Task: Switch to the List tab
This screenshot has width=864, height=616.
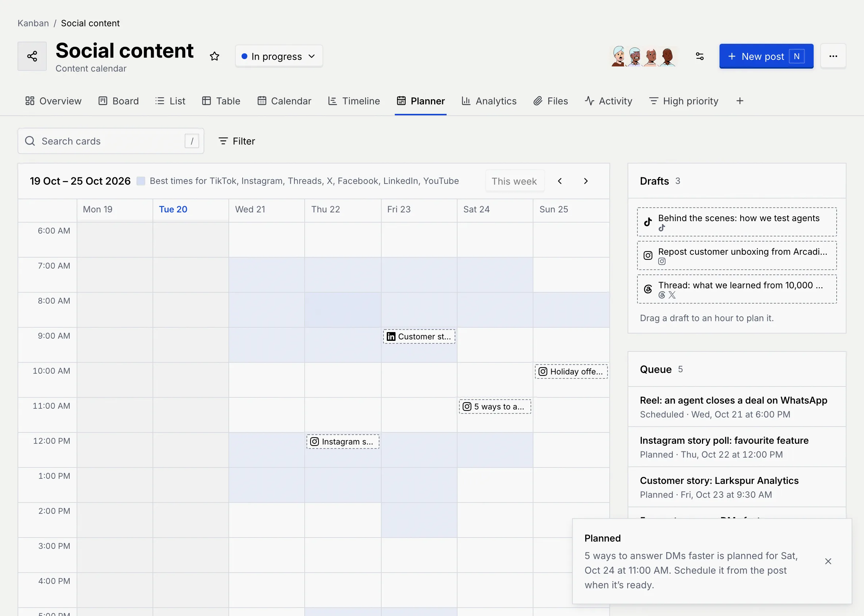Action: point(170,101)
